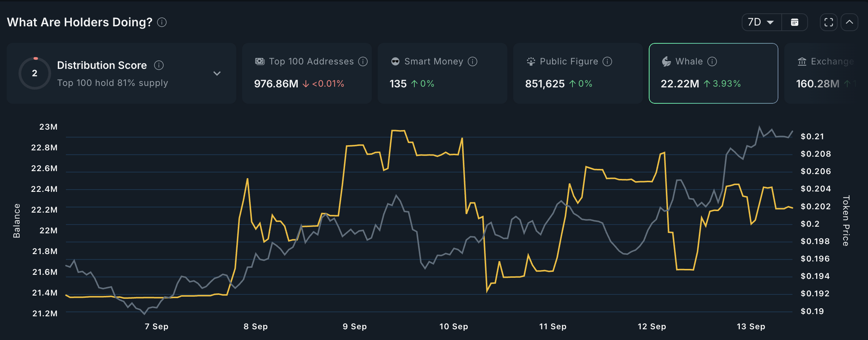Switch to the Exchange card
The width and height of the screenshot is (868, 340).
826,73
